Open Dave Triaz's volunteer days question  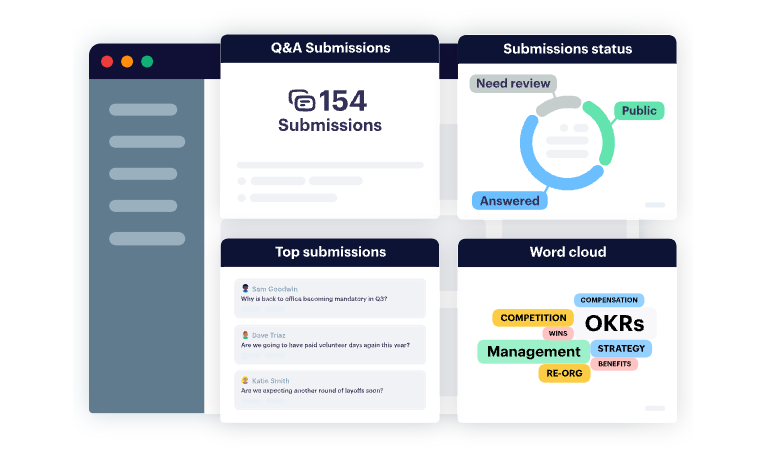(330, 345)
